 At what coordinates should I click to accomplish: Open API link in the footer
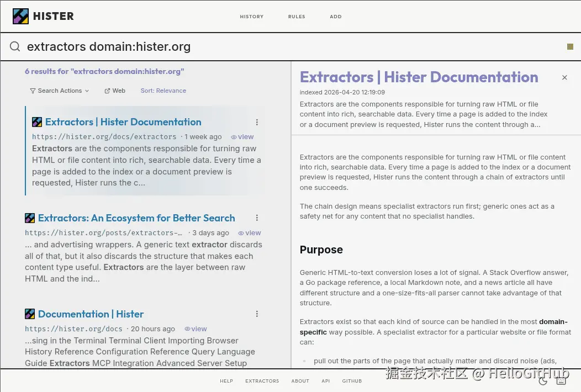click(x=326, y=381)
